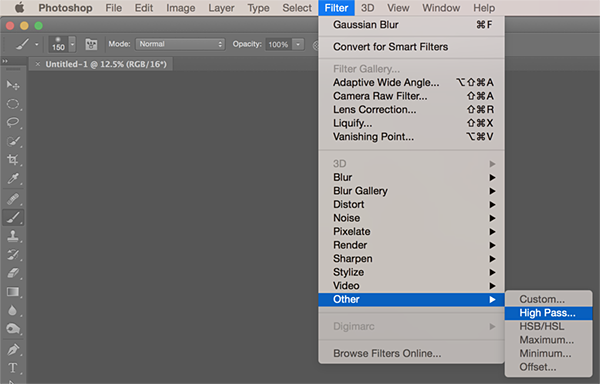Select the Elliptical Marquee tool

coord(13,104)
